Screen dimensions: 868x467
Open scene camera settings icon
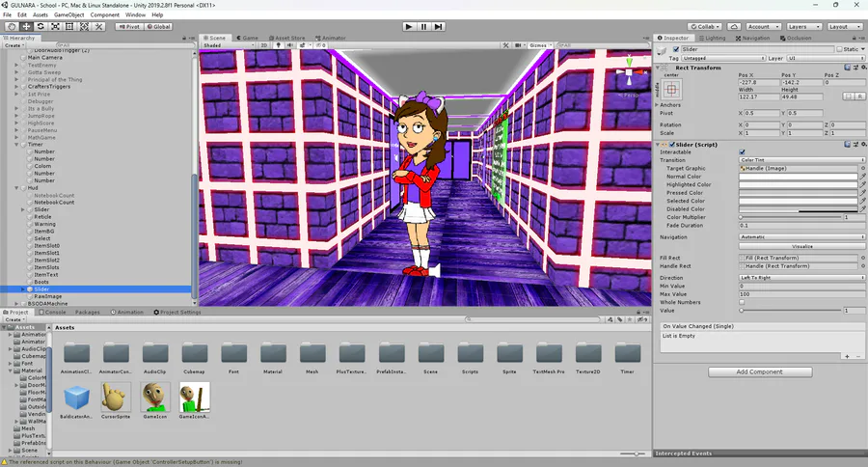tap(519, 45)
